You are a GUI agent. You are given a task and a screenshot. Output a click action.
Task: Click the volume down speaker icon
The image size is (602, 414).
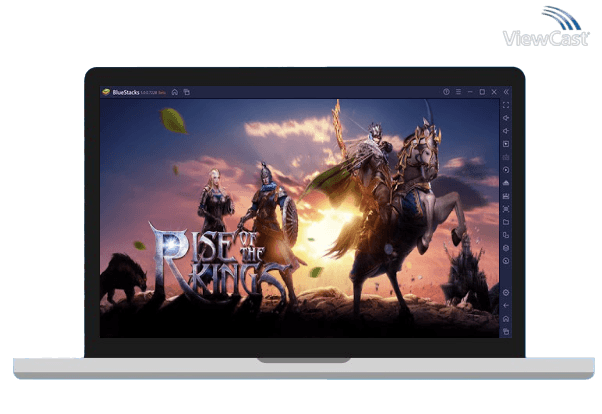[506, 131]
